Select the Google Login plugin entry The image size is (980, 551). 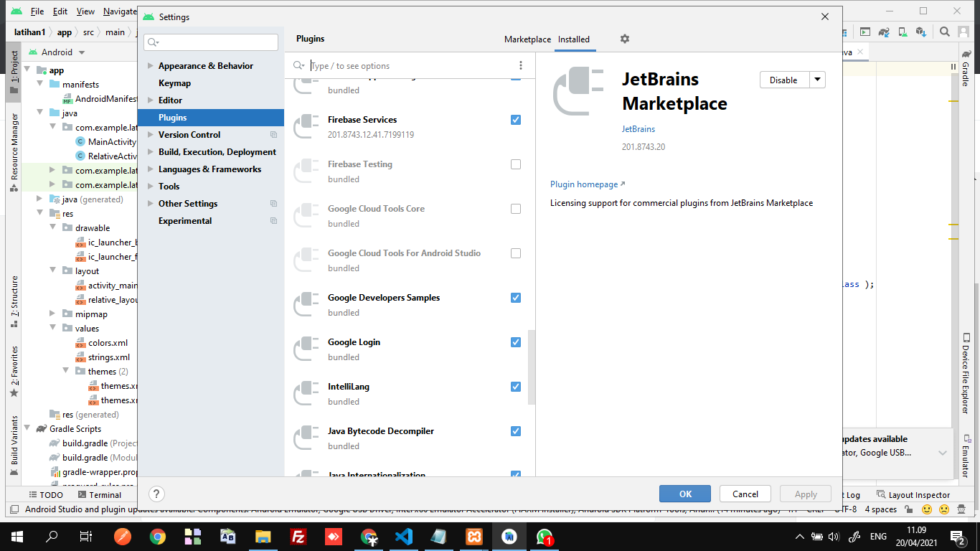410,349
